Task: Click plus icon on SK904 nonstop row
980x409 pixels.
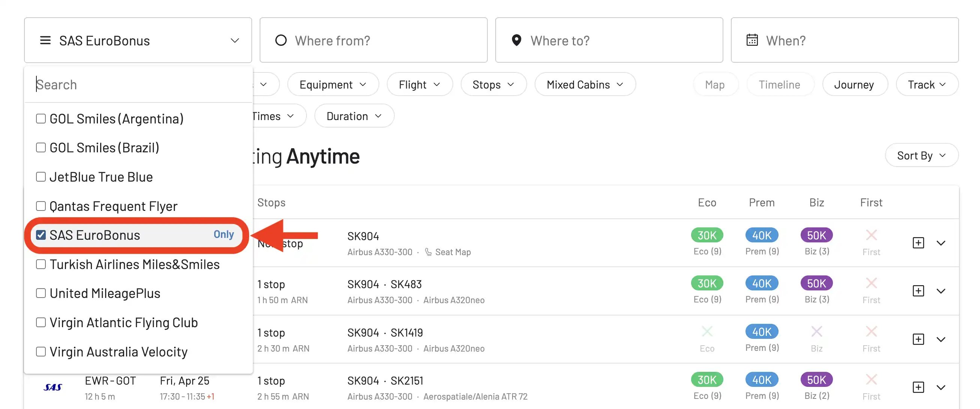Action: (918, 243)
